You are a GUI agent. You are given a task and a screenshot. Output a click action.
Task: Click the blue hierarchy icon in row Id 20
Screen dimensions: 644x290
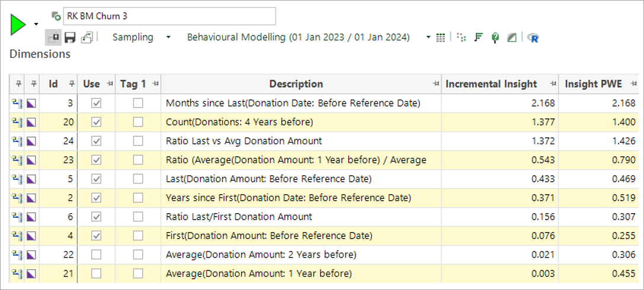point(16,122)
